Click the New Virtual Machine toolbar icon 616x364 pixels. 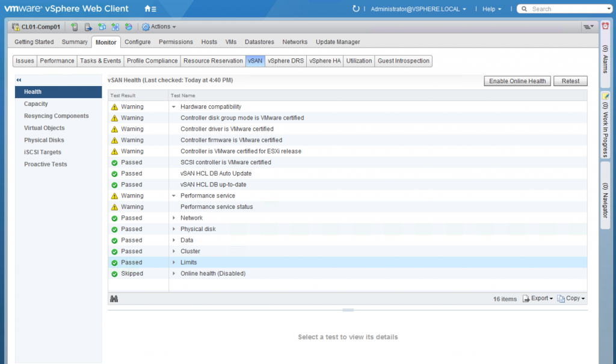pyautogui.click(x=102, y=26)
